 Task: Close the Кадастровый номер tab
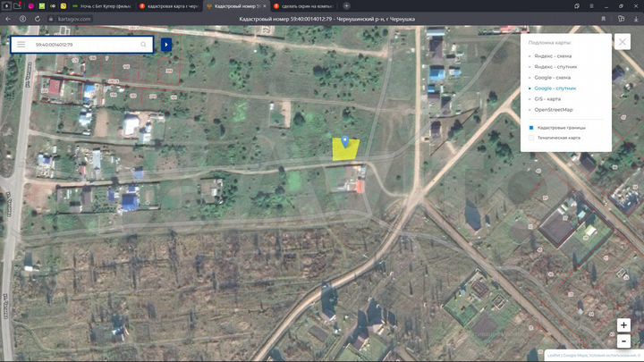click(x=265, y=6)
